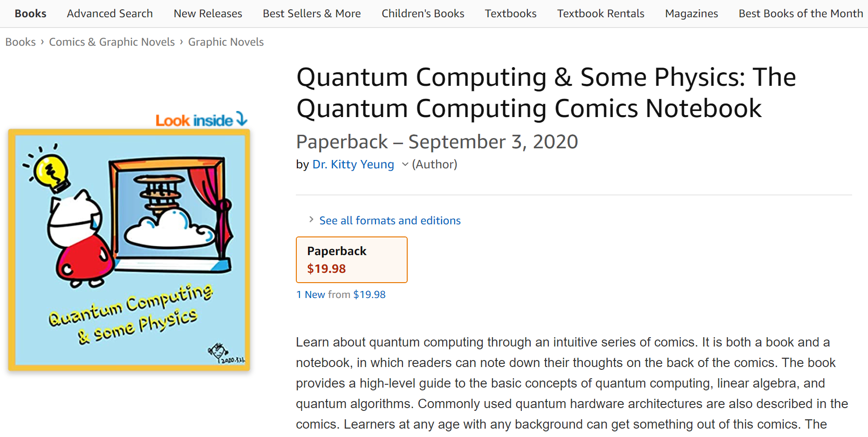Click the Look inside arrow badge
The width and height of the screenshot is (868, 437).
pos(201,120)
